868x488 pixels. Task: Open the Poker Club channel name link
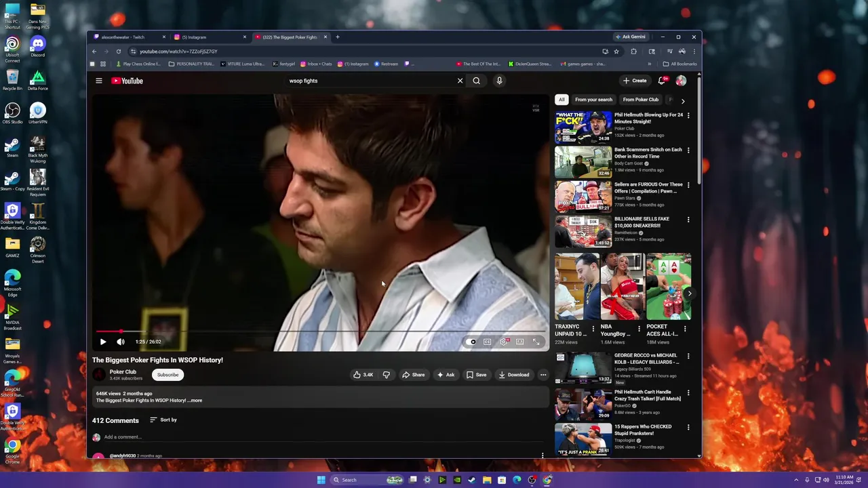123,371
